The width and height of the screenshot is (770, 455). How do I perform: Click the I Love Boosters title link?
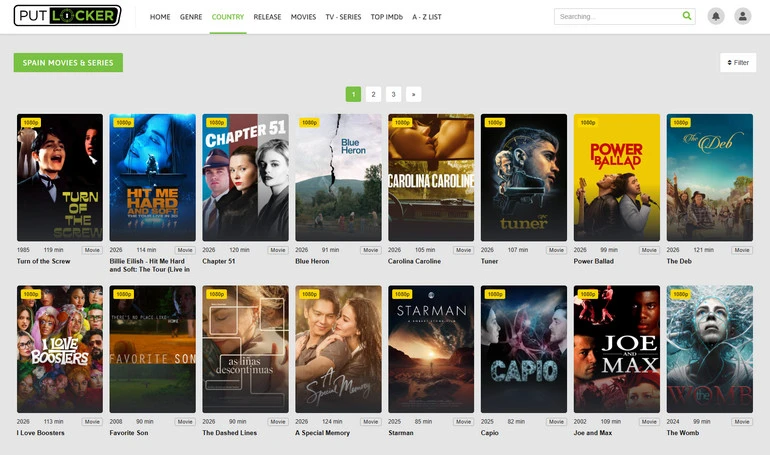[41, 433]
